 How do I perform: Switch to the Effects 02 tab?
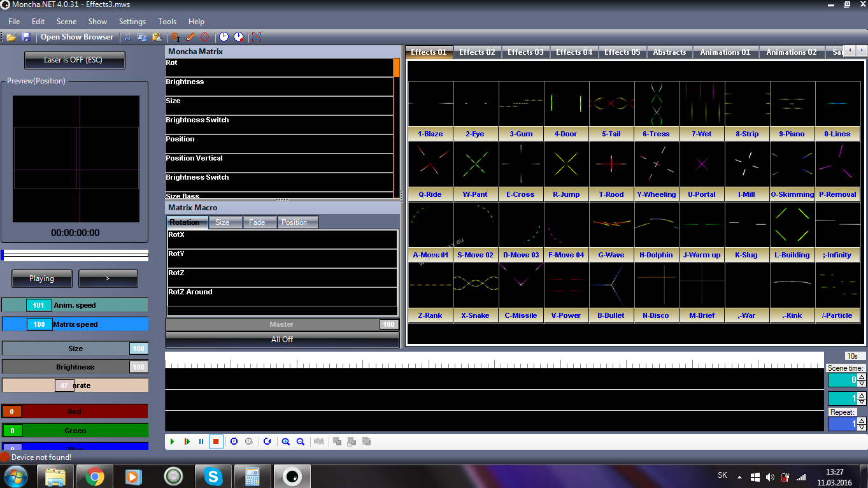[x=477, y=52]
